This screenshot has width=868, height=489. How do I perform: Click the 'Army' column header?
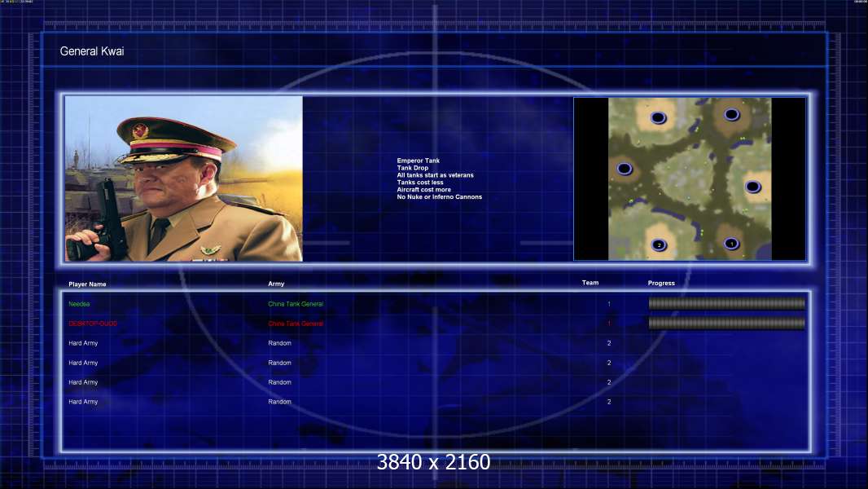tap(276, 284)
